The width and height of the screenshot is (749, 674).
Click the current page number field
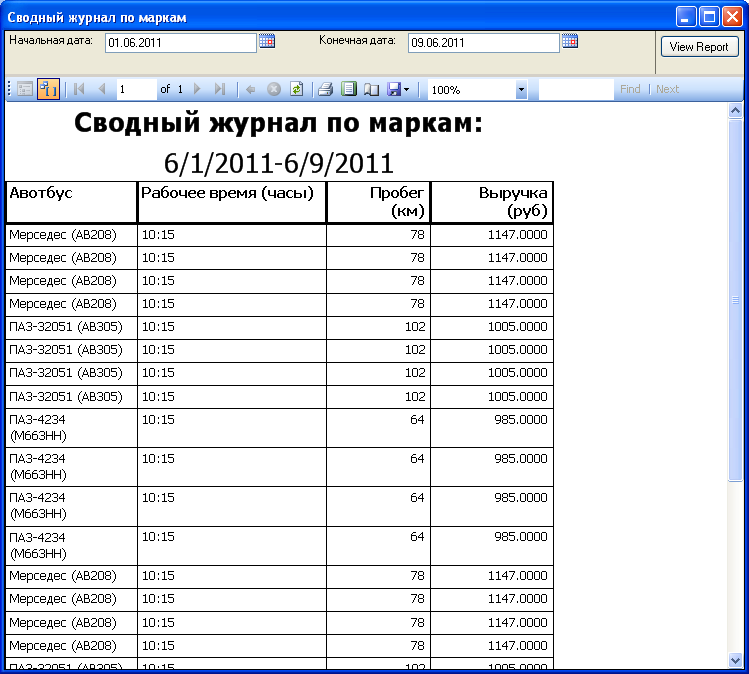point(137,90)
